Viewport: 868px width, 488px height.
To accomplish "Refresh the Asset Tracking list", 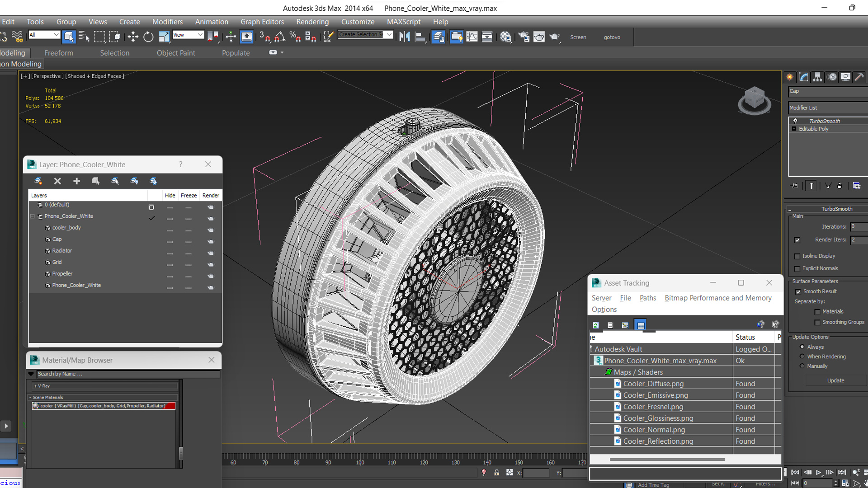I will pos(596,325).
